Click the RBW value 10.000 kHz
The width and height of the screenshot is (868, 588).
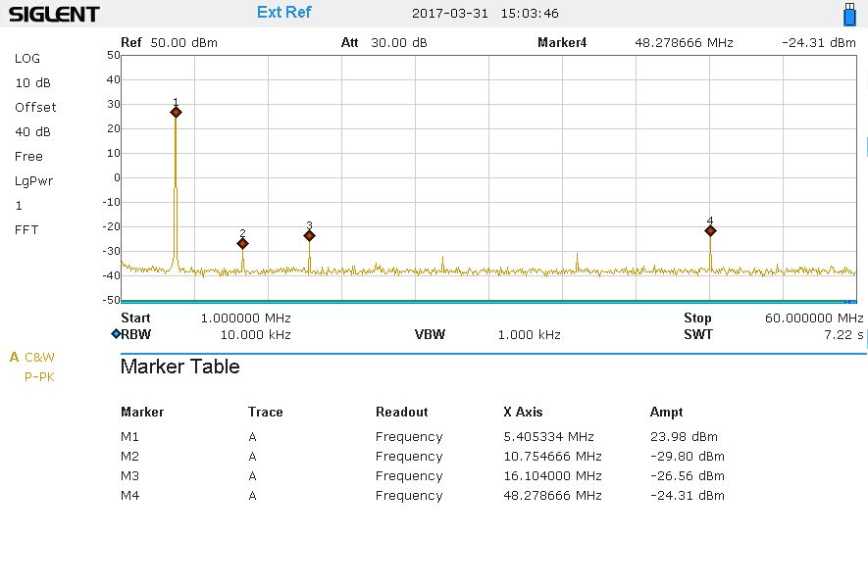pyautogui.click(x=255, y=334)
